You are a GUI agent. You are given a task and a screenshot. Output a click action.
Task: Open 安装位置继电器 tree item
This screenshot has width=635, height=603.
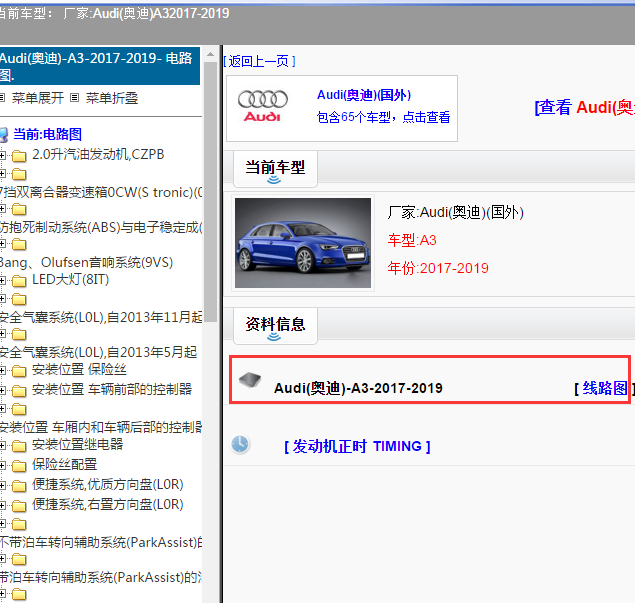click(x=77, y=444)
